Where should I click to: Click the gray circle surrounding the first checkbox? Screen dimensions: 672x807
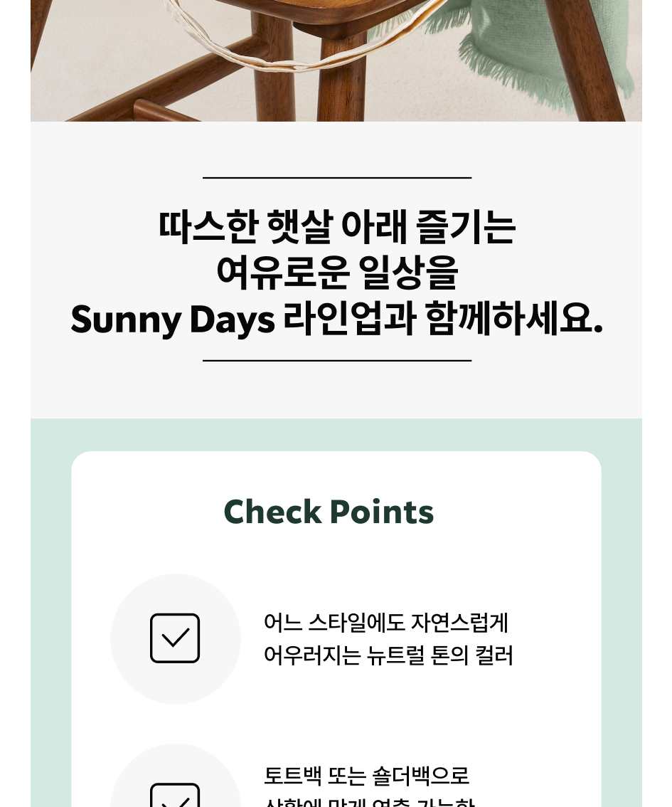[x=176, y=639]
